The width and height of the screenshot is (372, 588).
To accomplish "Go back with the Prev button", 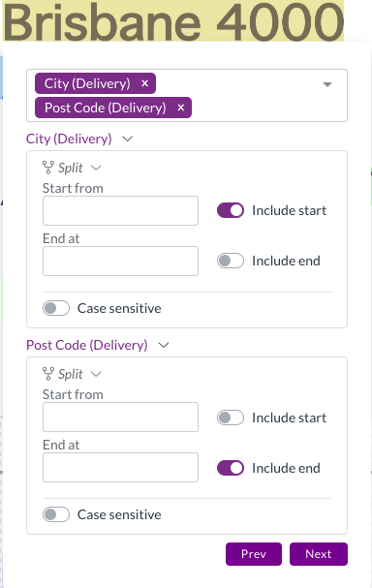I will tap(254, 554).
